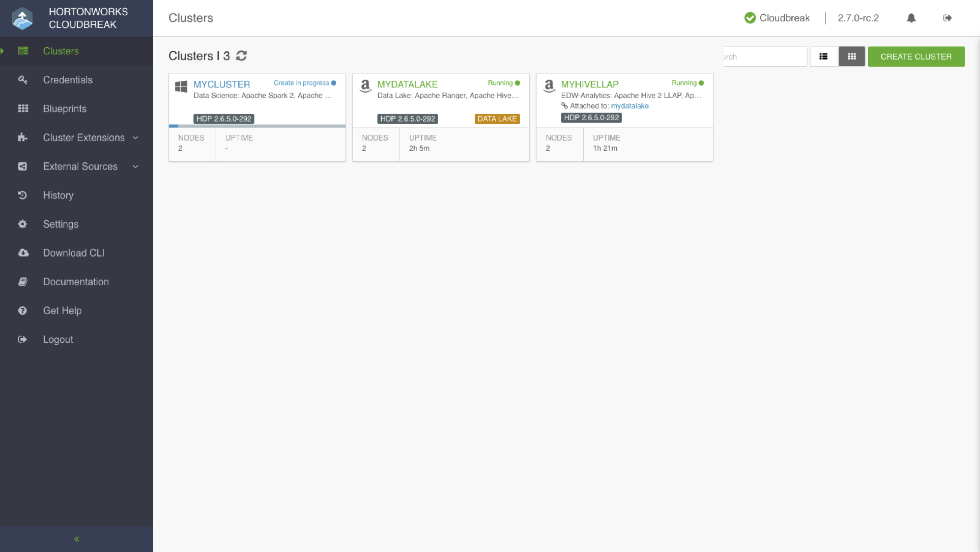
Task: Switch to grid card view
Action: (852, 56)
